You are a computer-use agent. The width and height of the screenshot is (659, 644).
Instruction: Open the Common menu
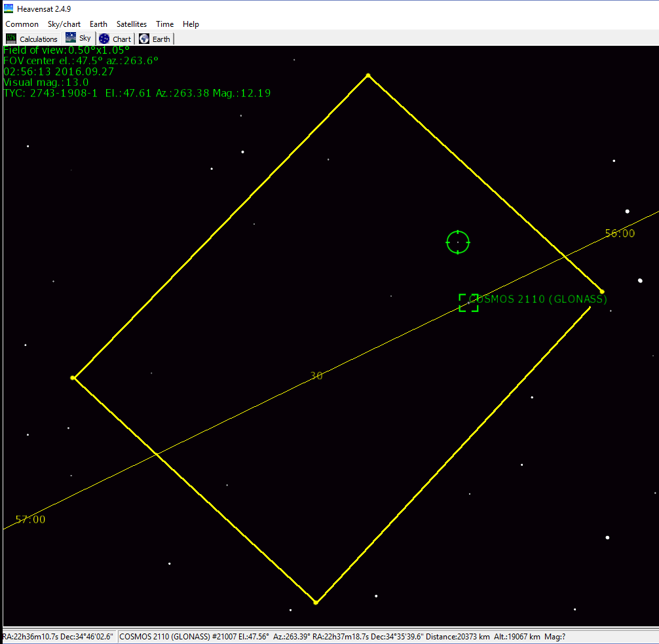22,24
